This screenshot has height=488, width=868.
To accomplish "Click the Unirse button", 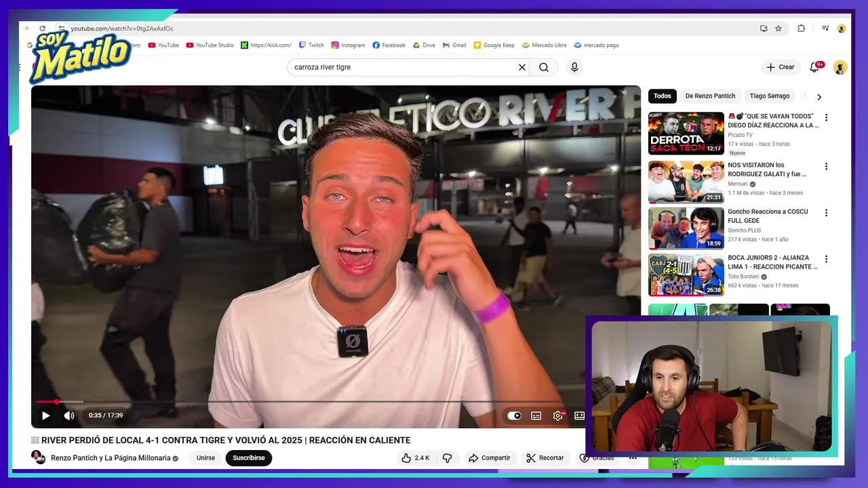I will 205,458.
